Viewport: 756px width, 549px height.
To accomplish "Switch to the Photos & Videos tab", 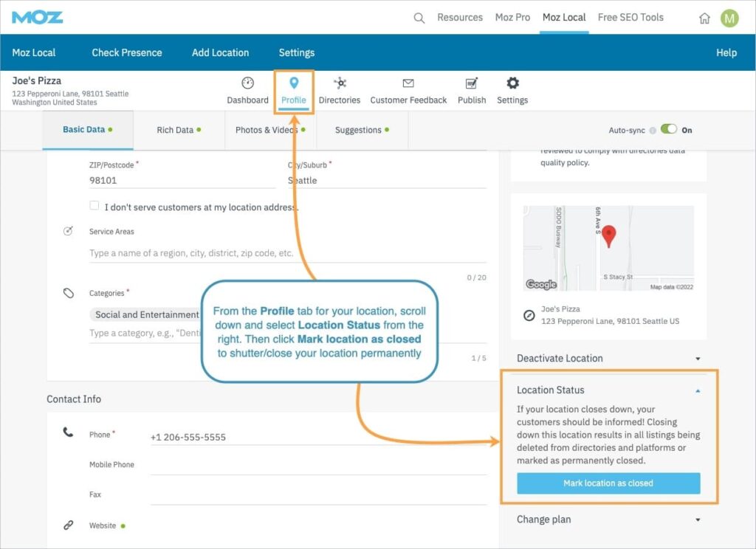I will 270,130.
